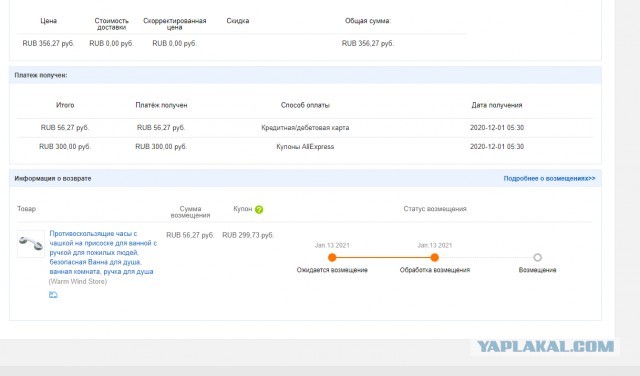Click the 'Способ оплаты' column header
The height and width of the screenshot is (376, 640).
pyautogui.click(x=305, y=105)
